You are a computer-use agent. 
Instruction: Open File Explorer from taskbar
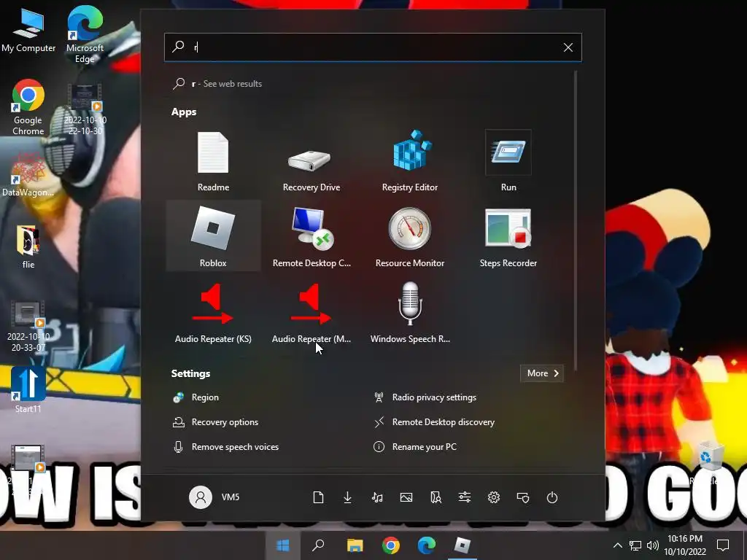(x=355, y=545)
